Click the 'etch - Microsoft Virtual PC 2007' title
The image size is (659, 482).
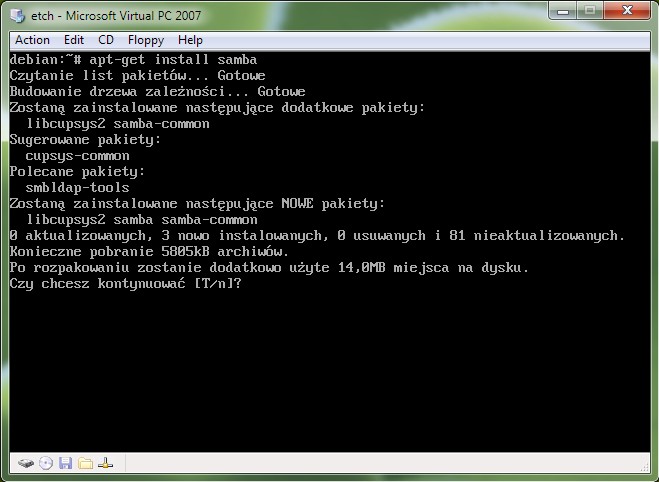click(116, 16)
